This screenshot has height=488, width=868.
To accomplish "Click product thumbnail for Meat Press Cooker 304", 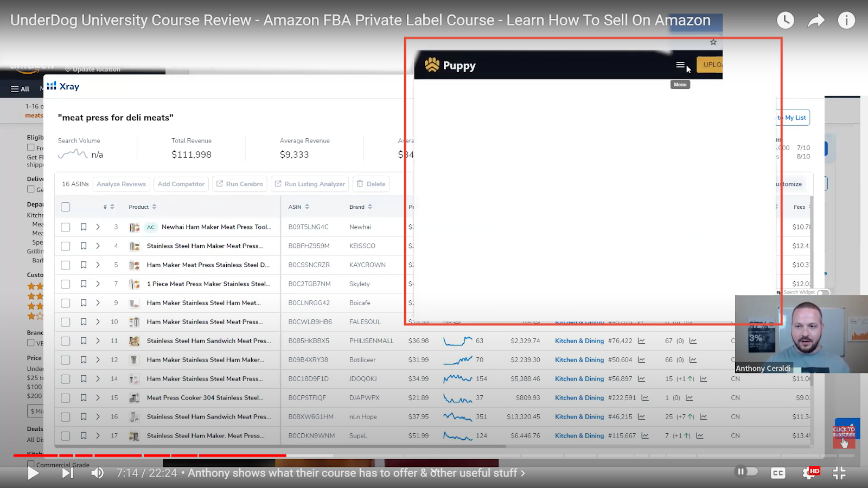I will (134, 398).
